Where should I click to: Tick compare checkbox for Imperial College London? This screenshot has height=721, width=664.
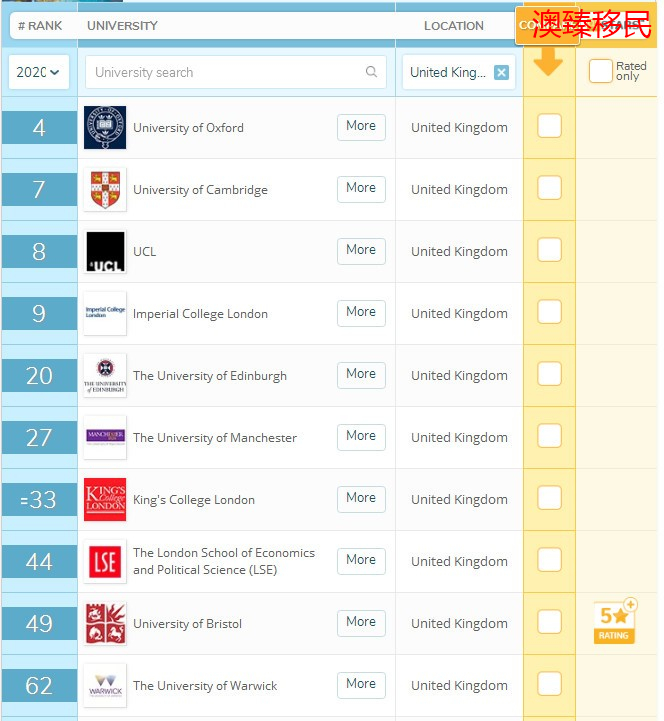click(x=549, y=312)
